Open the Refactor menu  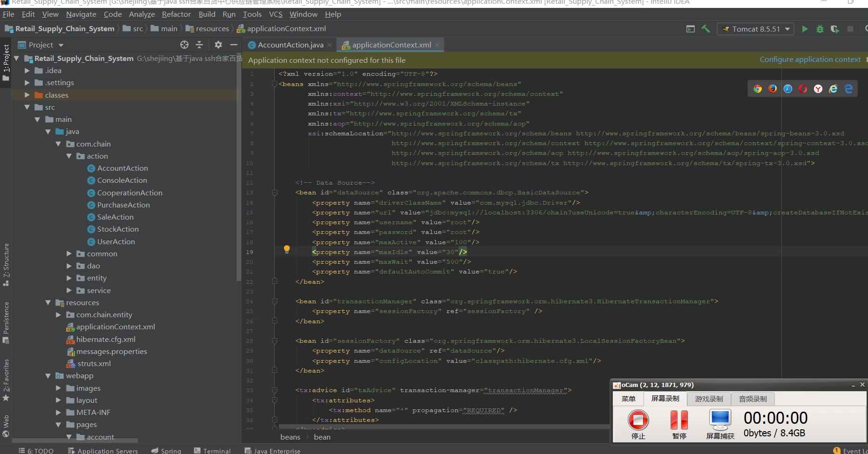point(176,14)
